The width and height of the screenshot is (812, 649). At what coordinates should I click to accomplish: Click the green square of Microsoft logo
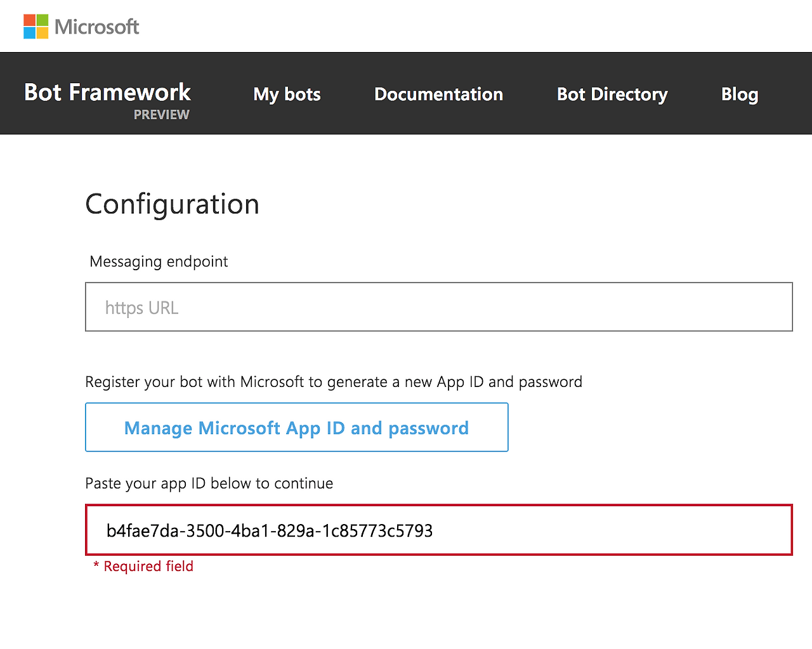tap(42, 20)
